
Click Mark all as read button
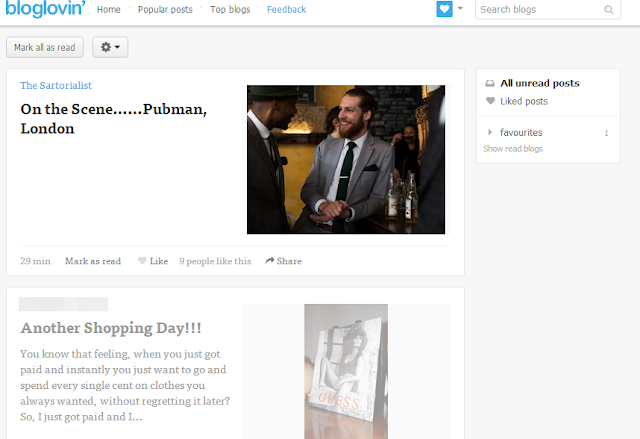click(x=45, y=47)
